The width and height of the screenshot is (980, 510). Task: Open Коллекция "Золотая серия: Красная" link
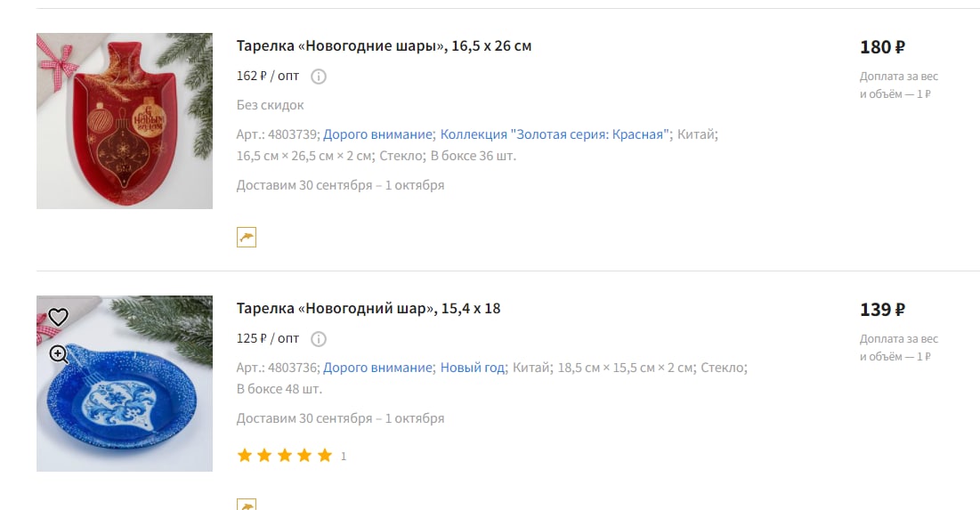pyautogui.click(x=555, y=134)
